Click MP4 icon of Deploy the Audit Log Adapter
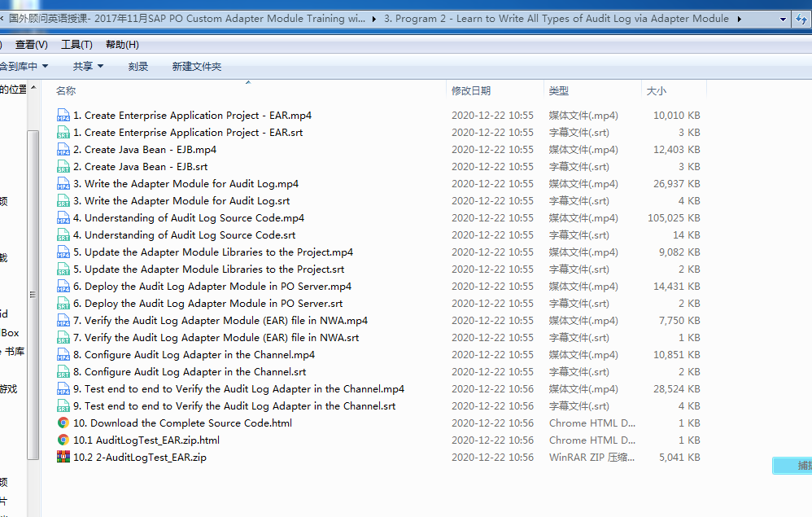The height and width of the screenshot is (517, 812). [63, 286]
